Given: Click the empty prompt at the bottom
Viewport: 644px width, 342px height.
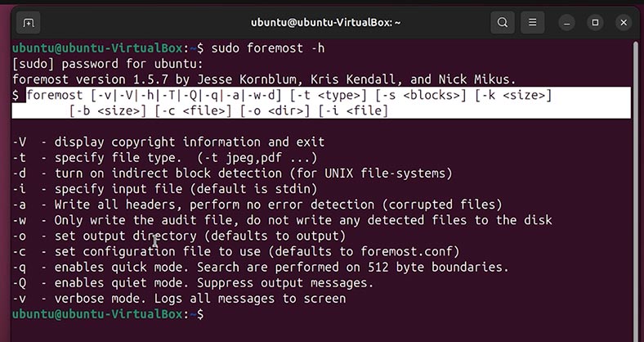Looking at the screenshot, I should point(108,314).
